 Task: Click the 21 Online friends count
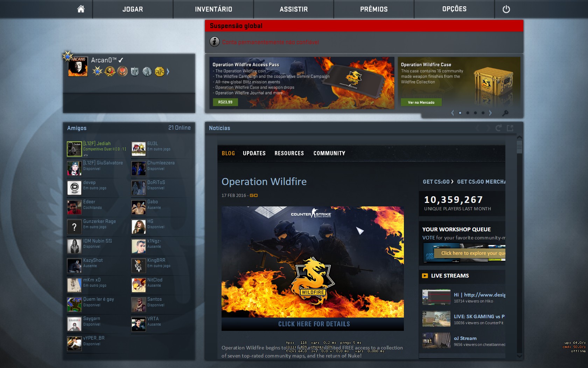(179, 128)
